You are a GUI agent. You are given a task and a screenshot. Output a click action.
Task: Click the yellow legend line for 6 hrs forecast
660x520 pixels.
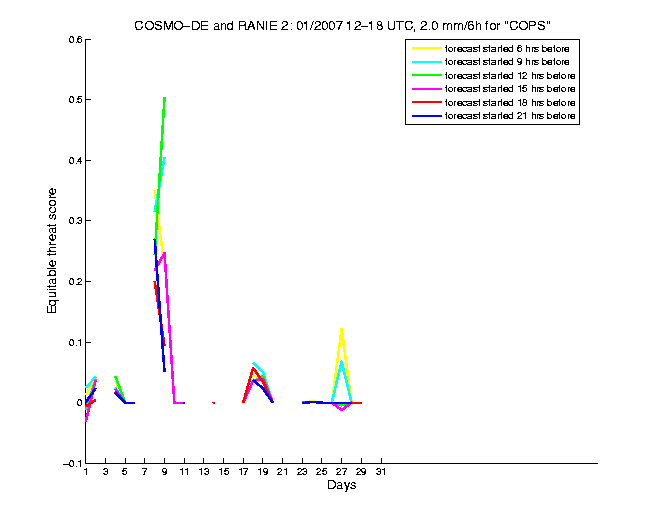(x=424, y=48)
